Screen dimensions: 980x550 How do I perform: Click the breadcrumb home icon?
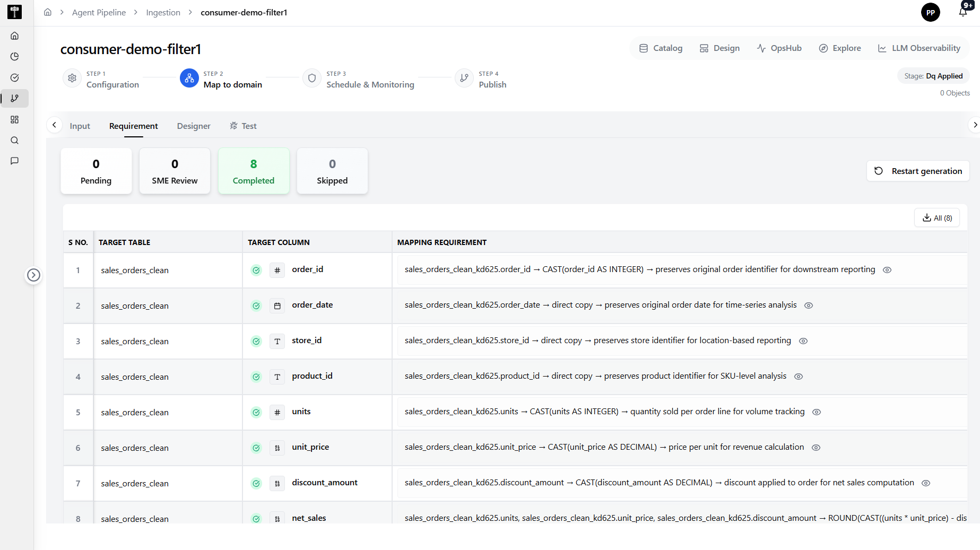[x=48, y=12]
